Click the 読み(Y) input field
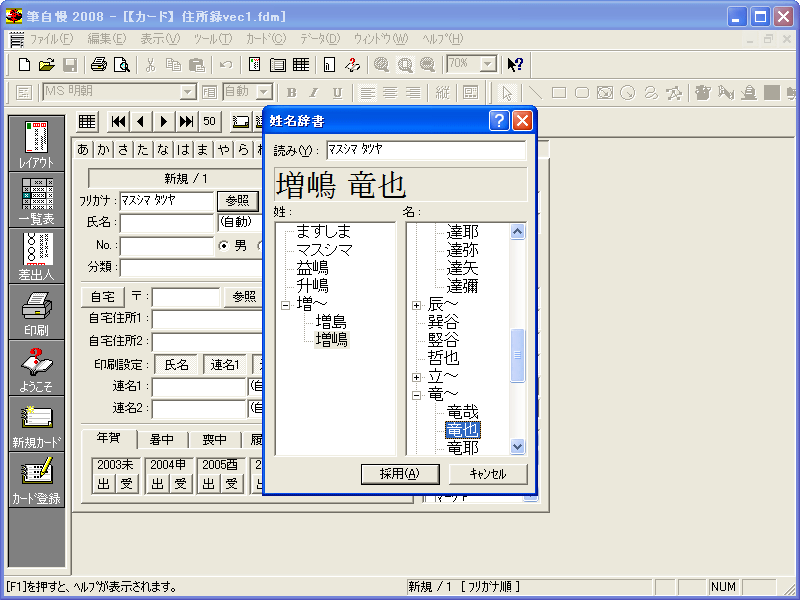Viewport: 800px width, 600px height. click(426, 150)
